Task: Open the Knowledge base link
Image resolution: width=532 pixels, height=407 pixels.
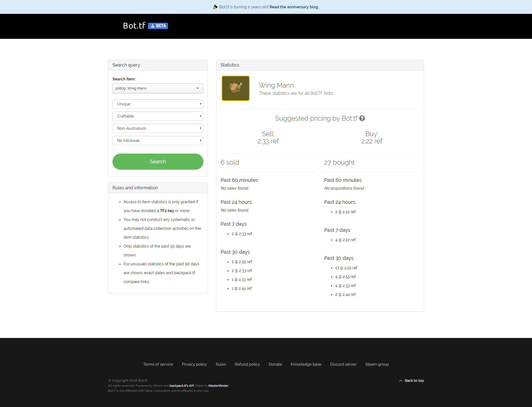Action: (306, 364)
